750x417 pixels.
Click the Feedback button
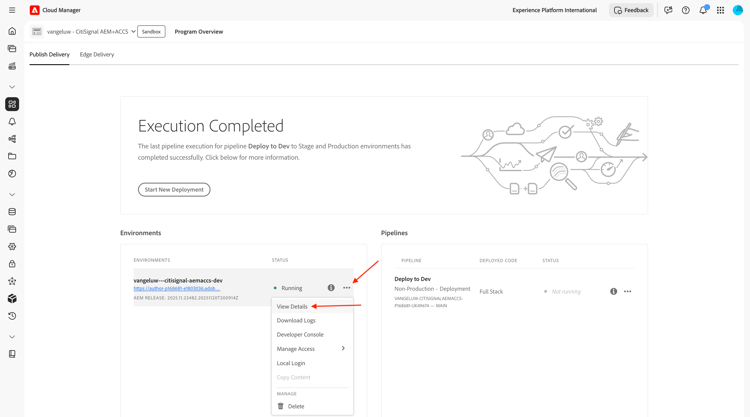pos(631,10)
